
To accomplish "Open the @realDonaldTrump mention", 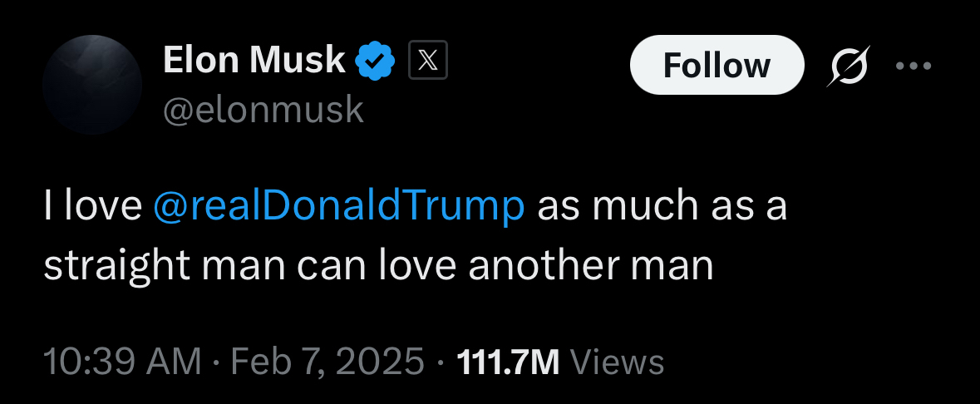I will click(339, 206).
